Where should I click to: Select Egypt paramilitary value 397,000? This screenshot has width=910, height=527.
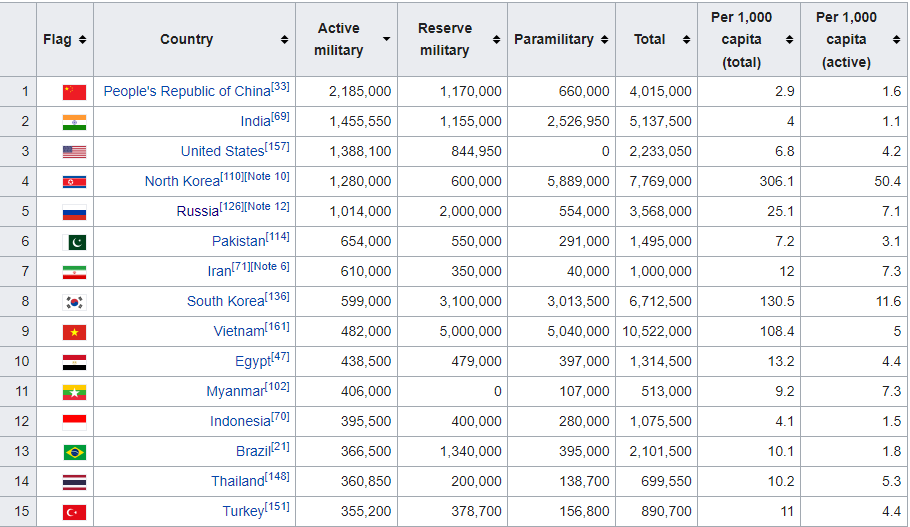click(x=584, y=362)
